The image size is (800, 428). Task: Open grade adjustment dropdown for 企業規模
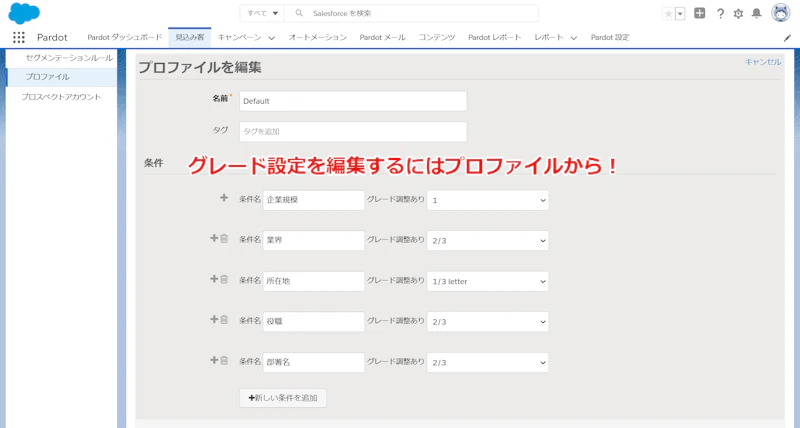(x=488, y=200)
